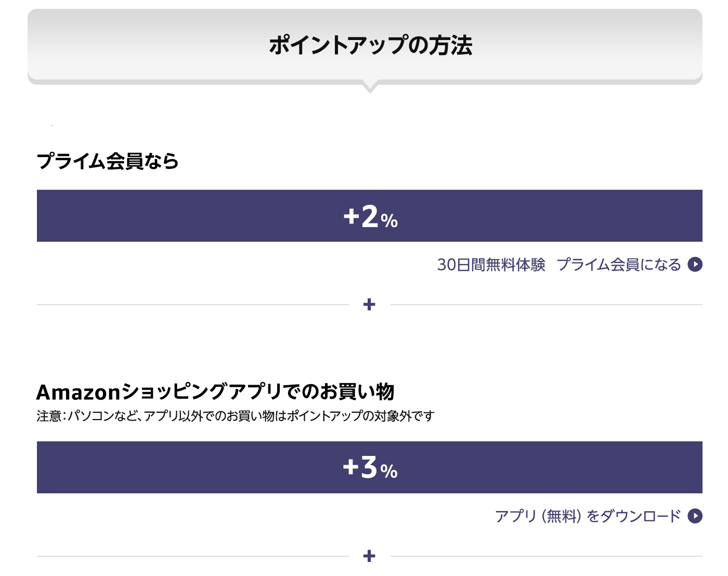The height and width of the screenshot is (576, 728).
Task: Click the divider line left of the bottom plus
Action: click(192, 556)
